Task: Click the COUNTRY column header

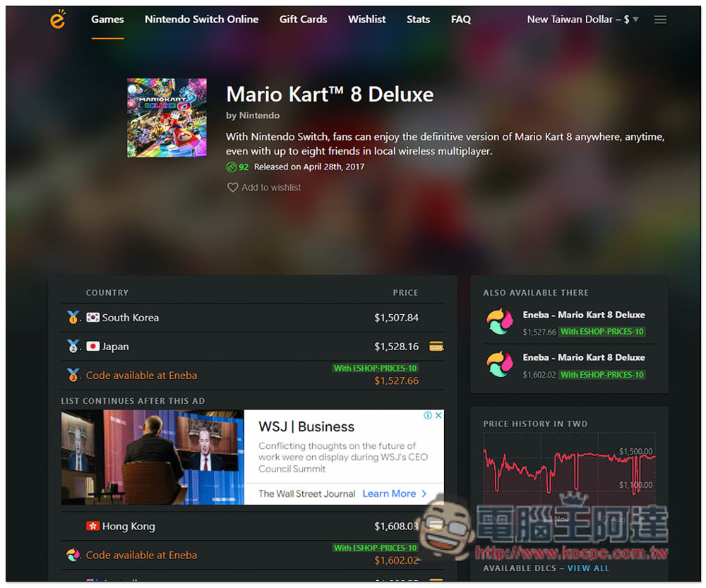Action: tap(107, 293)
